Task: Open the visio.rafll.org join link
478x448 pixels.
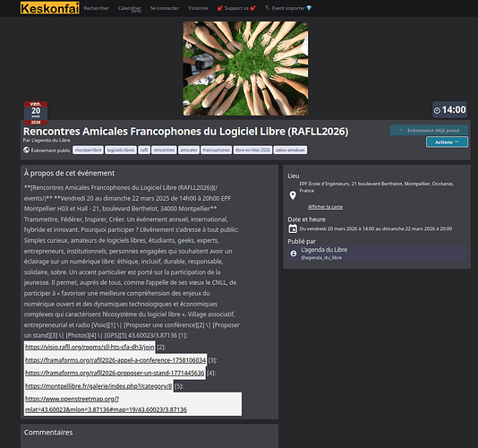Action: (90, 347)
